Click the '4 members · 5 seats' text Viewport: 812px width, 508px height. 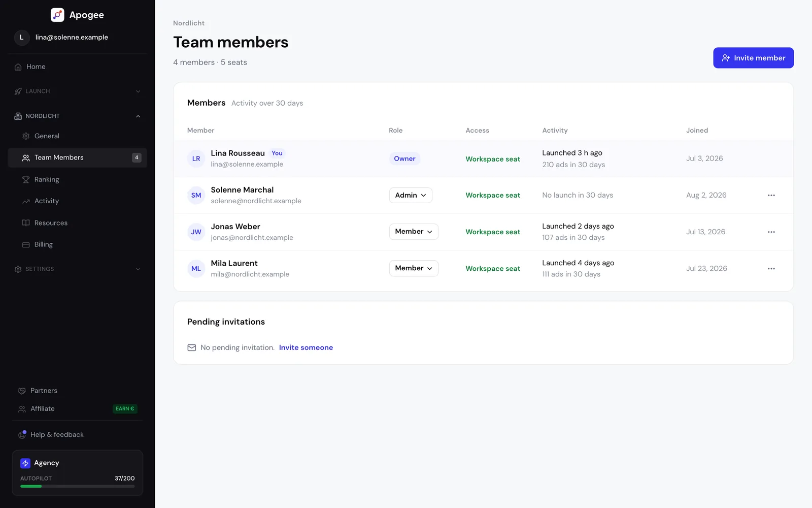[x=210, y=62]
